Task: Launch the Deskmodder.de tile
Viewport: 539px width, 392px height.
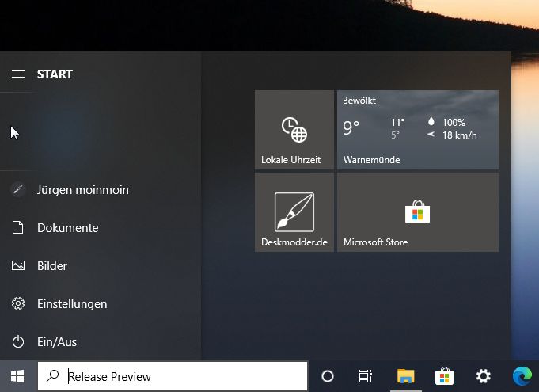Action: click(294, 212)
